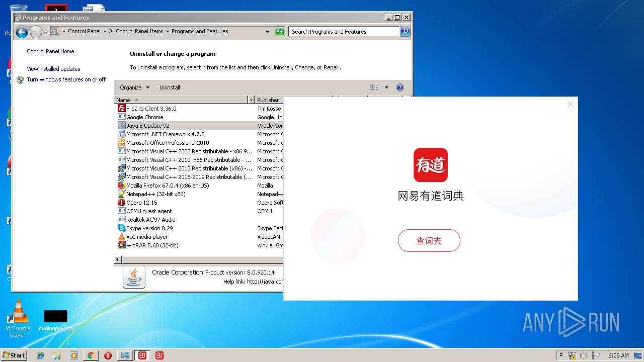Open Chrome from the taskbar
This screenshot has height=362, width=644.
coord(91,355)
